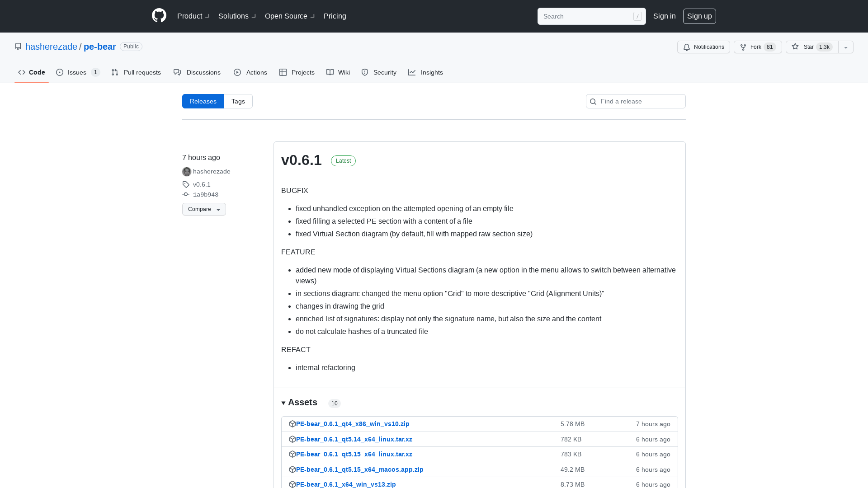
Task: Click the Pull requests icon
Action: coord(115,72)
